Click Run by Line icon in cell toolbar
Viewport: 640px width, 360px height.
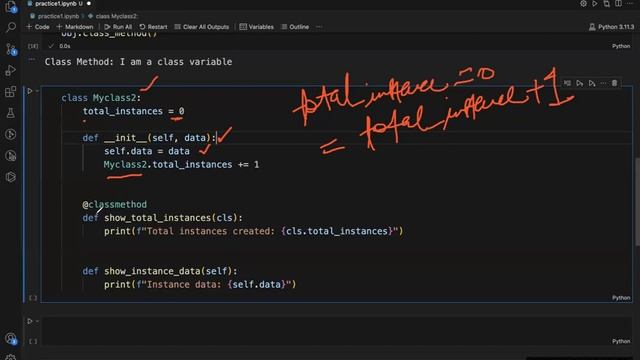[567, 83]
